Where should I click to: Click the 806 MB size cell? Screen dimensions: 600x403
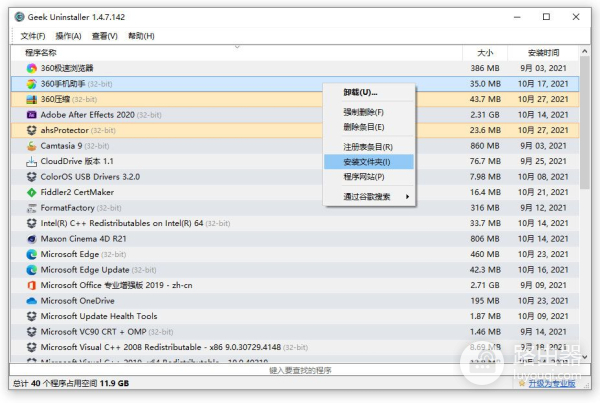pos(485,239)
